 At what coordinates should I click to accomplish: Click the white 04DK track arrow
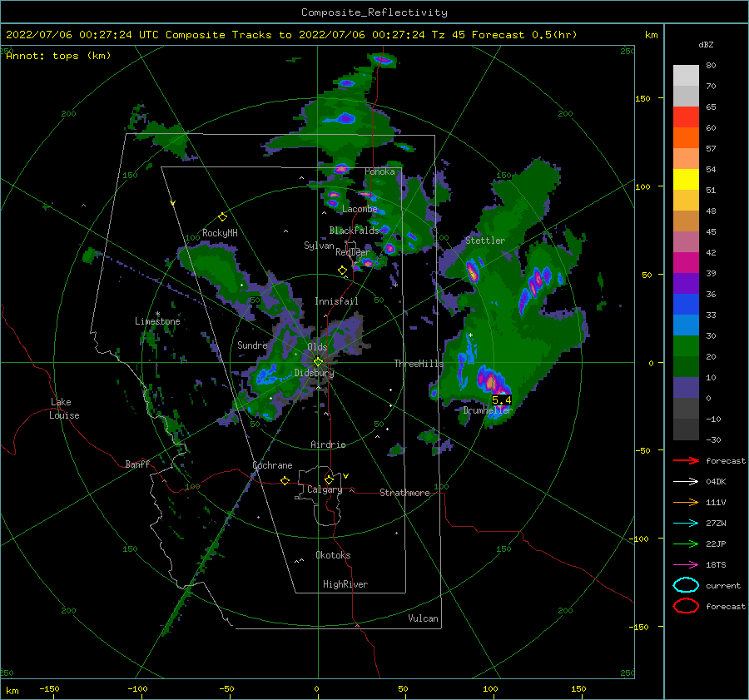686,481
